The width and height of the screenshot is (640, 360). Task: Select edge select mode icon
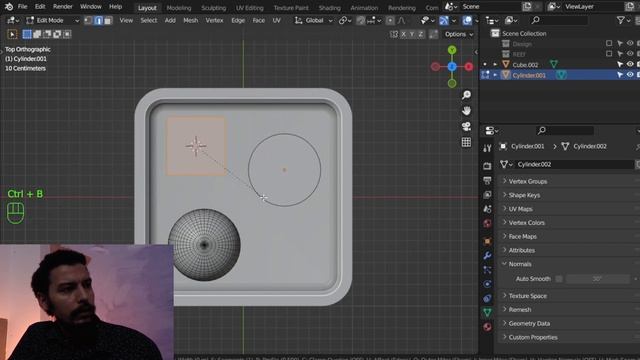(x=98, y=20)
